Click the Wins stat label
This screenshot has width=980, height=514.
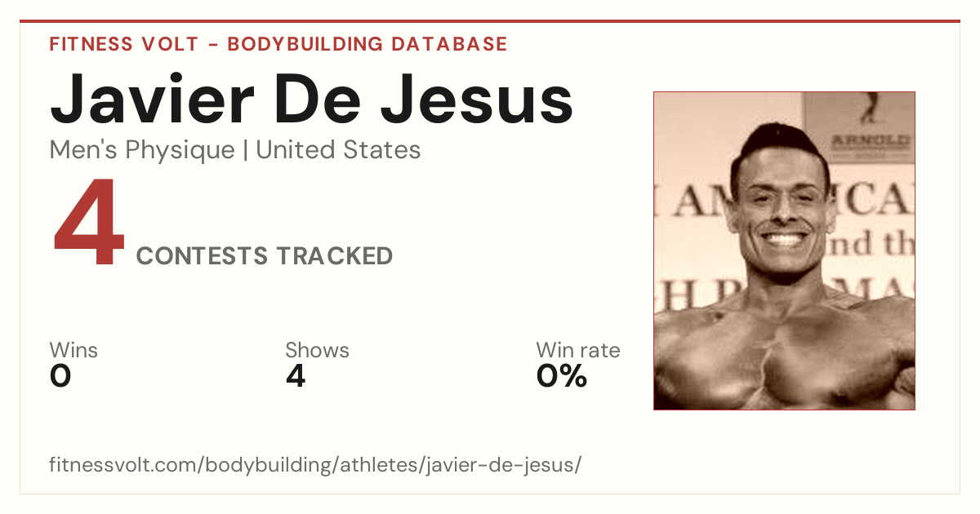click(x=73, y=351)
